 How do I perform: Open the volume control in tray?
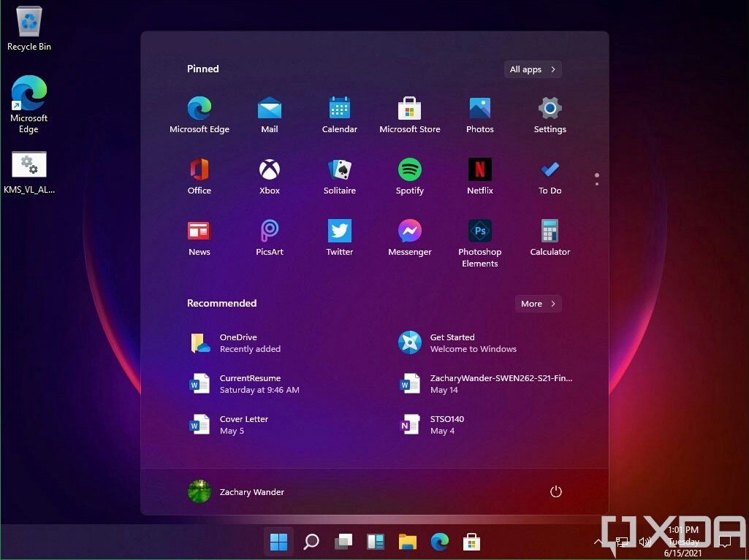tap(645, 542)
